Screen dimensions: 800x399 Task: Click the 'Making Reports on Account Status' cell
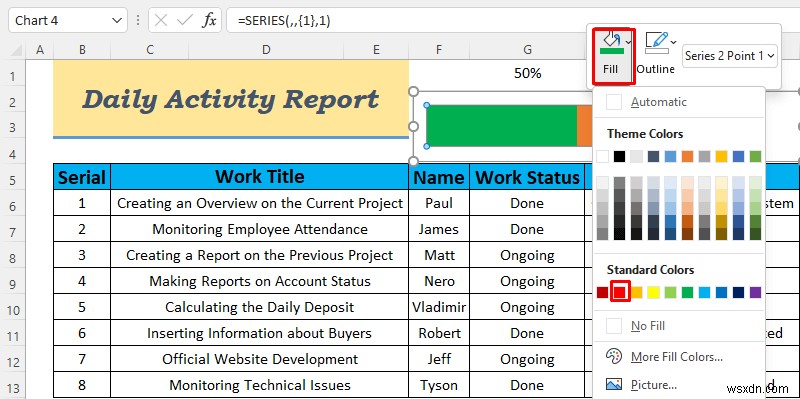pos(260,281)
